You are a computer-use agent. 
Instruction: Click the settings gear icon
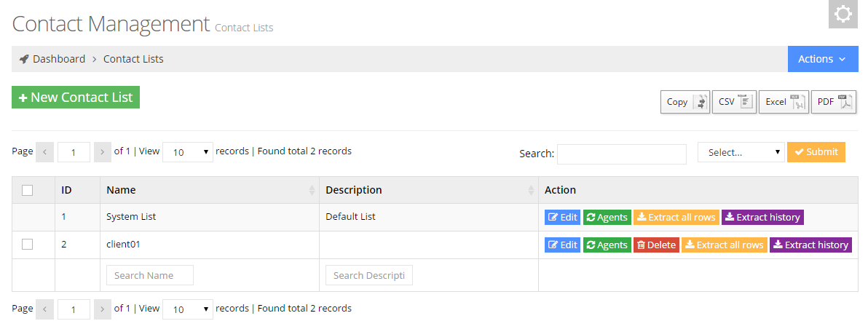point(843,15)
